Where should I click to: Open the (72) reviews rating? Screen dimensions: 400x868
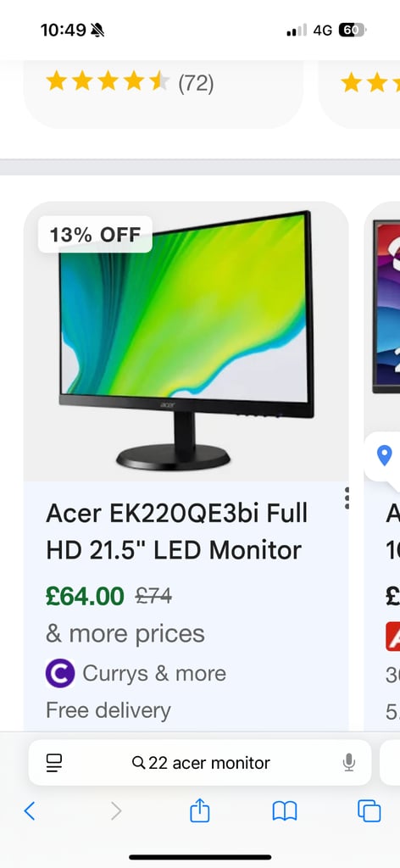(196, 84)
